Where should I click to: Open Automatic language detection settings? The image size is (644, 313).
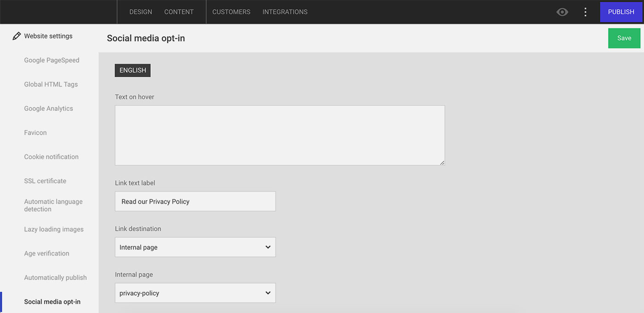53,205
